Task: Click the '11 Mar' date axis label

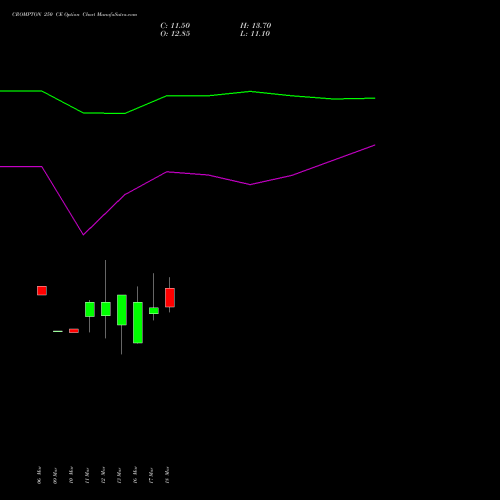Action: pyautogui.click(x=87, y=475)
